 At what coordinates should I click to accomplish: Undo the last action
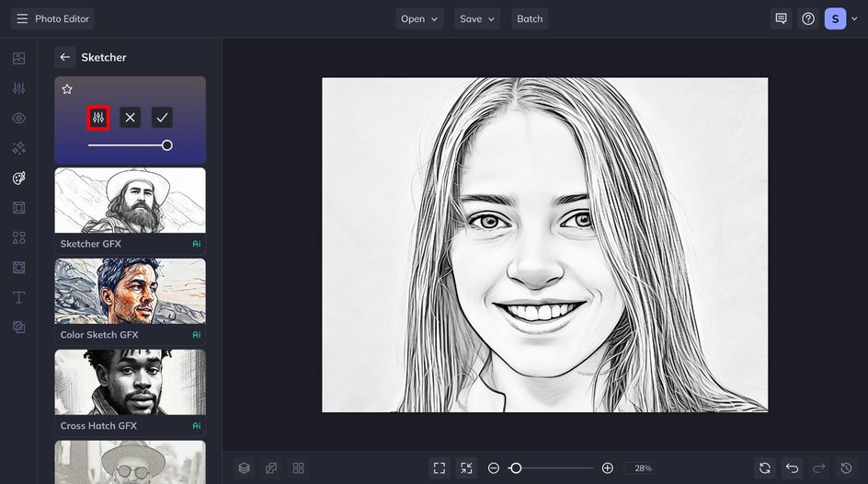coord(793,468)
